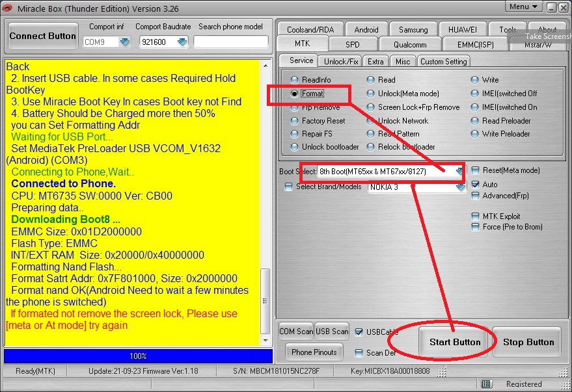The height and width of the screenshot is (392, 572).
Task: Open the Boot Select dropdown list
Action: pyautogui.click(x=459, y=171)
